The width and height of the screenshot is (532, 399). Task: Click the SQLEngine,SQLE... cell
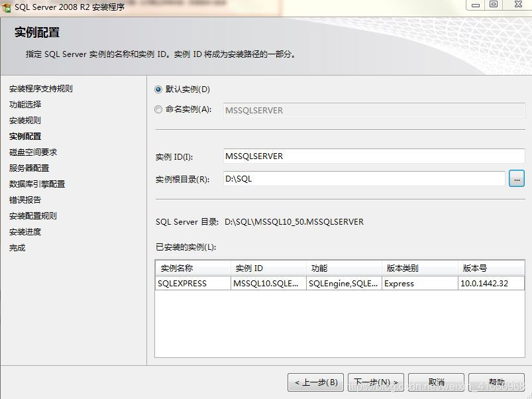[345, 283]
